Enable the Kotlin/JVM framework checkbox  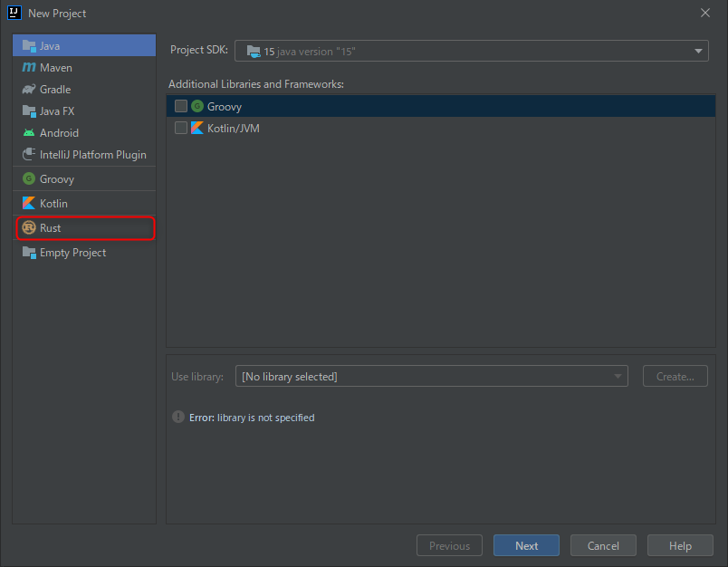[180, 128]
